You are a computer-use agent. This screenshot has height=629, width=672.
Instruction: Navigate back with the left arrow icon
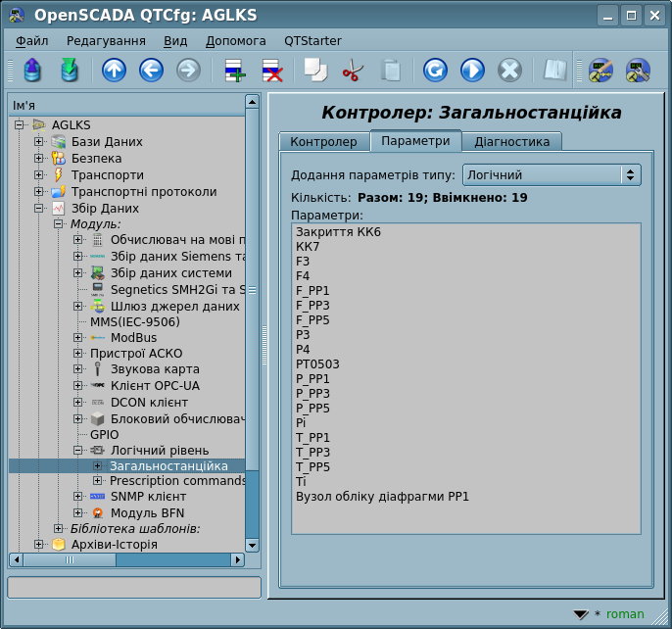(151, 71)
